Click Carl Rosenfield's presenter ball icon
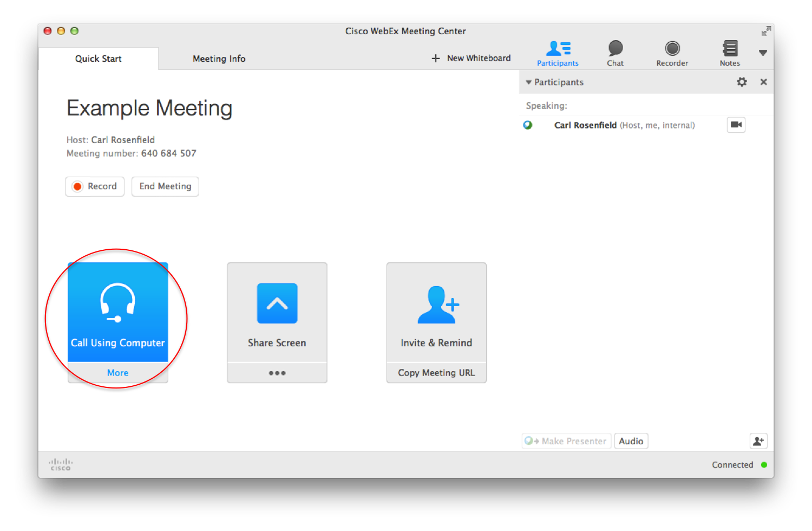The image size is (812, 531). pos(528,125)
